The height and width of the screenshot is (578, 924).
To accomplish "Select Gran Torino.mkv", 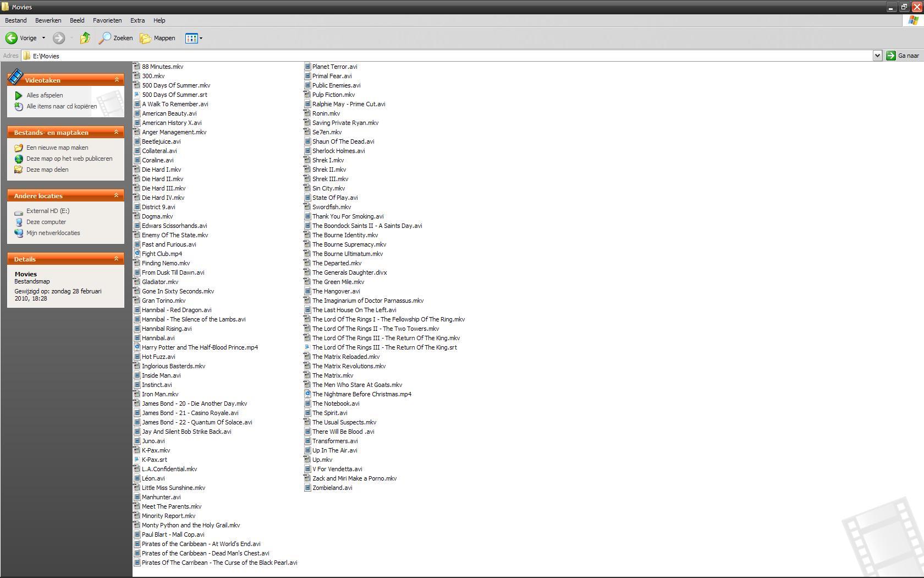I will coord(163,301).
